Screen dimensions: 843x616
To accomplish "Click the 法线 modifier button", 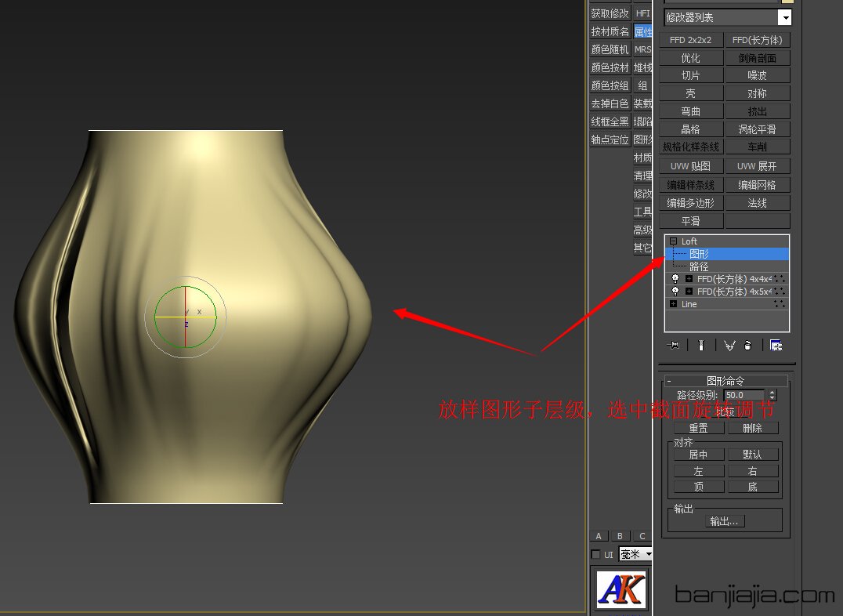I will click(757, 203).
